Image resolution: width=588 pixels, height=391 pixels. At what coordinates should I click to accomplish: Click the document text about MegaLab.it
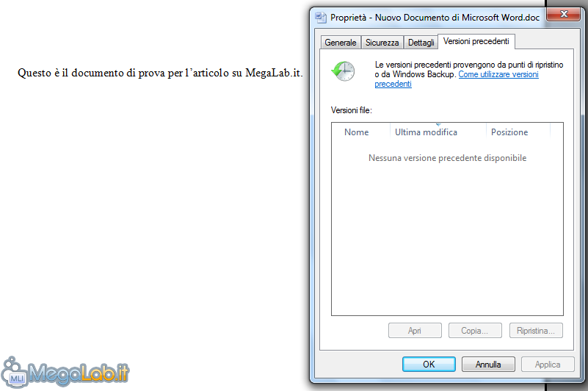coord(160,73)
